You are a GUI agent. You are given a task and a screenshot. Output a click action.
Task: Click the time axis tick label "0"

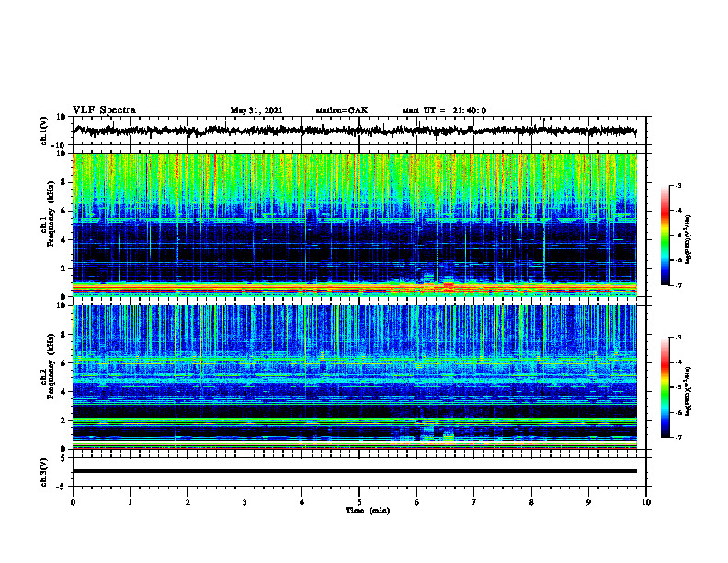pos(73,502)
